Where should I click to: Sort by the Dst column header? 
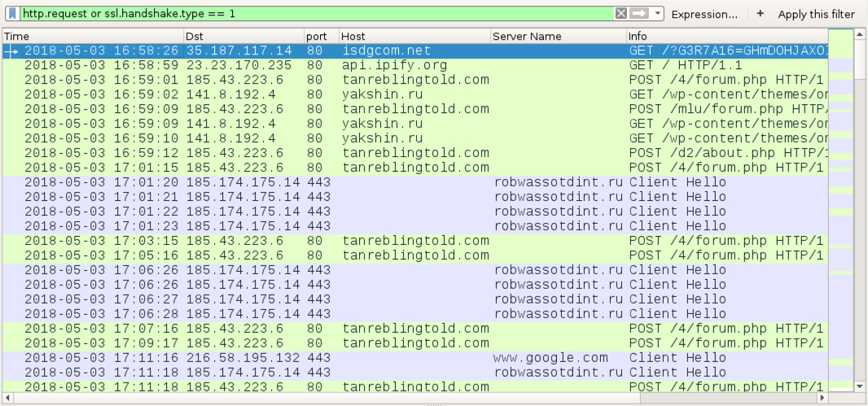tap(244, 37)
